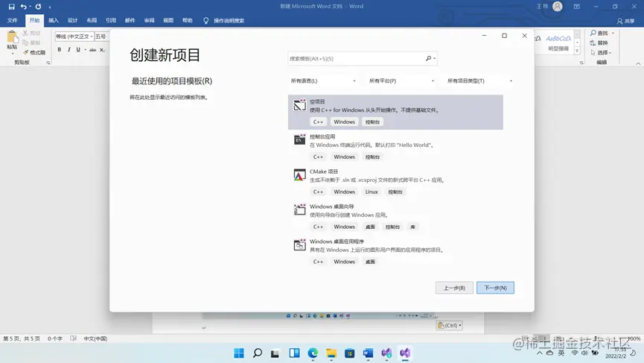Switch to the 引用 references tab
644x363 pixels.
111,21
